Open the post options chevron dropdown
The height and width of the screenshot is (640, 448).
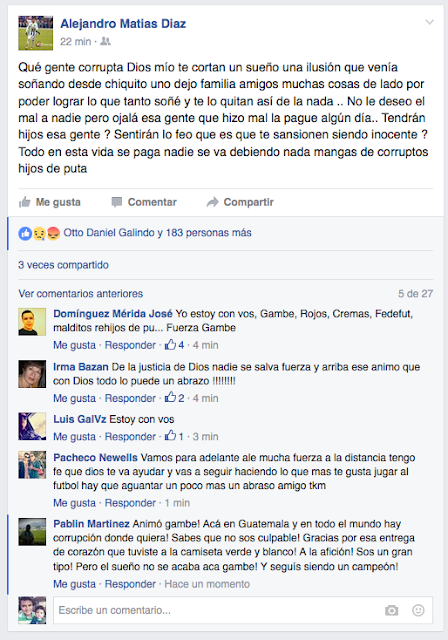[x=429, y=22]
